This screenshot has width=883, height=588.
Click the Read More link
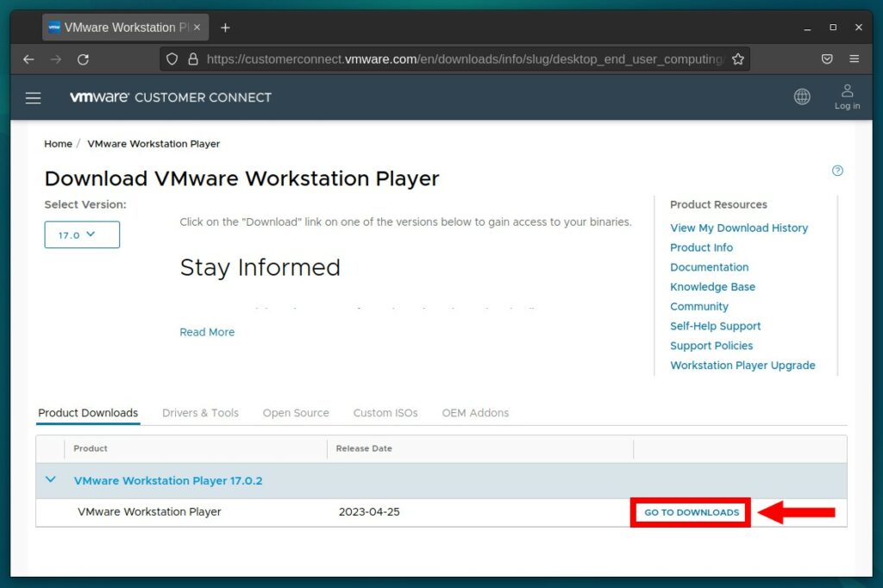click(x=207, y=332)
